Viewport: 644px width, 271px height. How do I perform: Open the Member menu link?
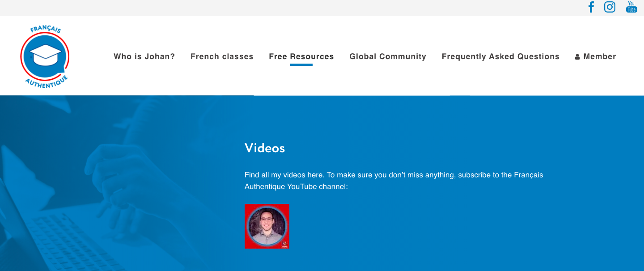coord(596,56)
